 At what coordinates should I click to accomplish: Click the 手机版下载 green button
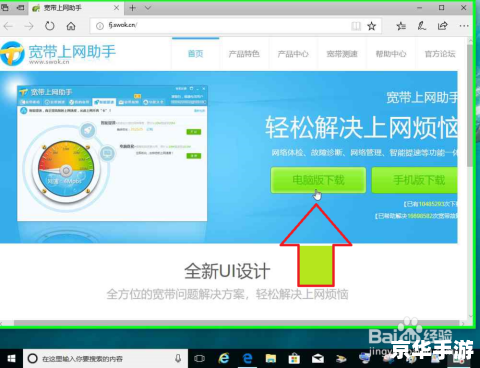414,180
